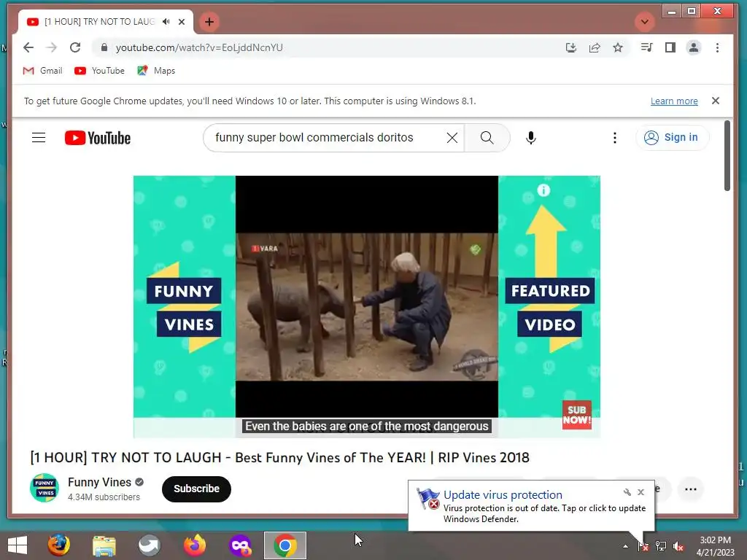The height and width of the screenshot is (560, 747).
Task: Run search with the magnifier button
Action: [487, 138]
